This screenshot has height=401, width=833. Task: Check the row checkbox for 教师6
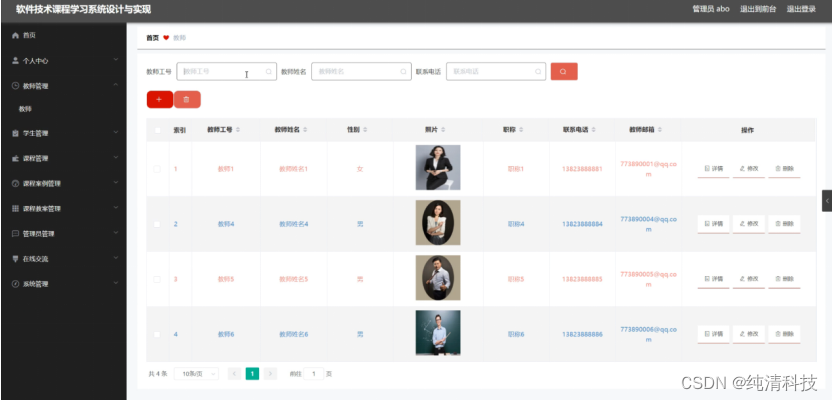(157, 335)
